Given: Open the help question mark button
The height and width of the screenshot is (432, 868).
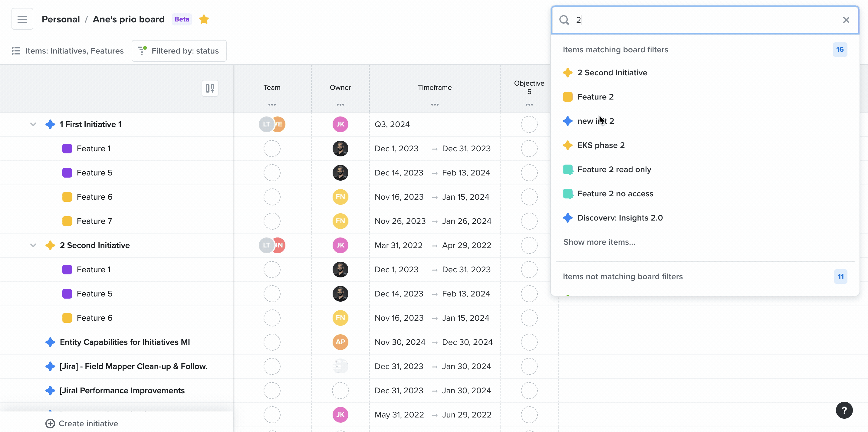Looking at the screenshot, I should point(844,410).
